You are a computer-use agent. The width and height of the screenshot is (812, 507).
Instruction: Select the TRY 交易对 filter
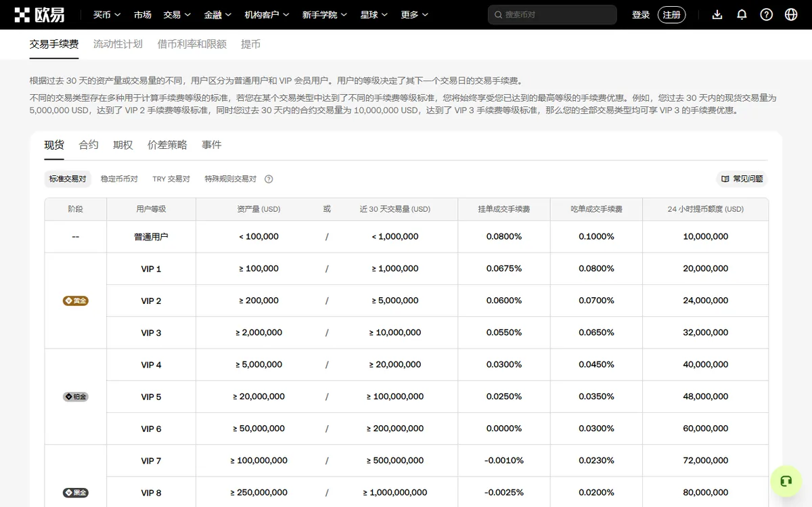click(x=171, y=179)
